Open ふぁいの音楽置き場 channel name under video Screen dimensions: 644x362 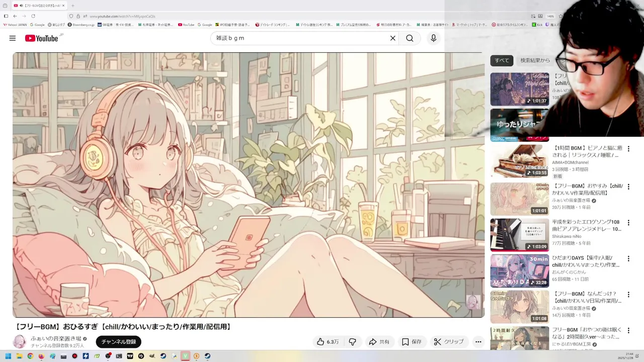click(x=56, y=339)
